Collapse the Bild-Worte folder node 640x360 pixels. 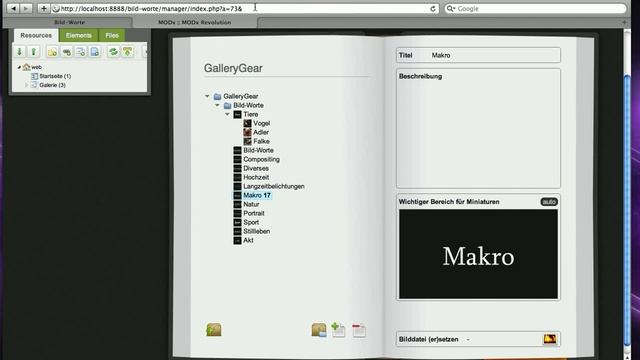[217, 105]
